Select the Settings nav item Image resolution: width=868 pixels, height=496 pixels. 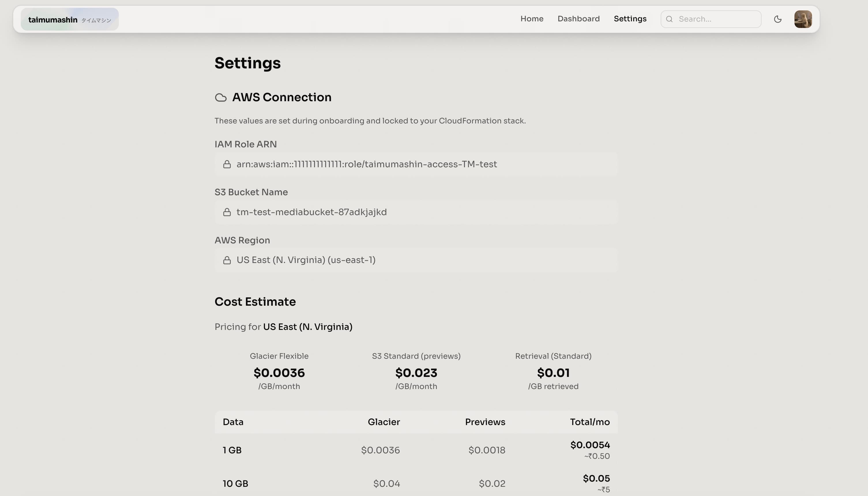click(630, 19)
